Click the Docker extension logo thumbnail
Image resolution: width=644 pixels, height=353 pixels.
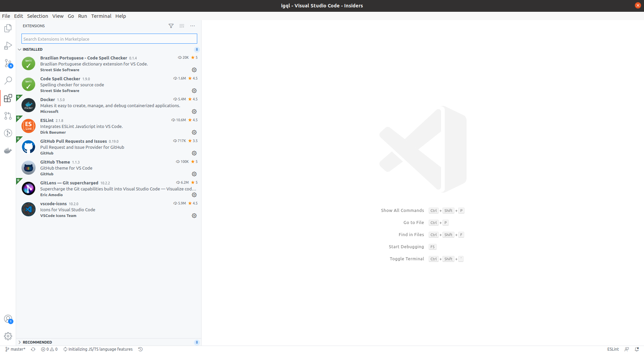tap(29, 105)
